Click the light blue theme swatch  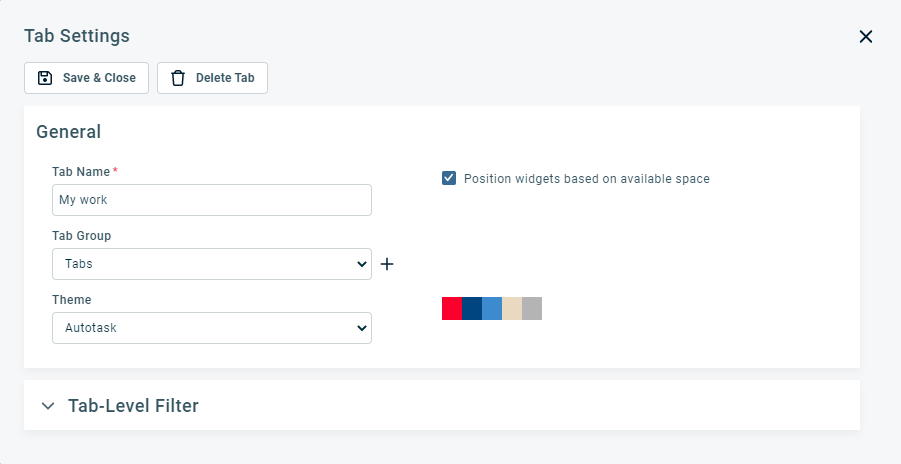[492, 308]
